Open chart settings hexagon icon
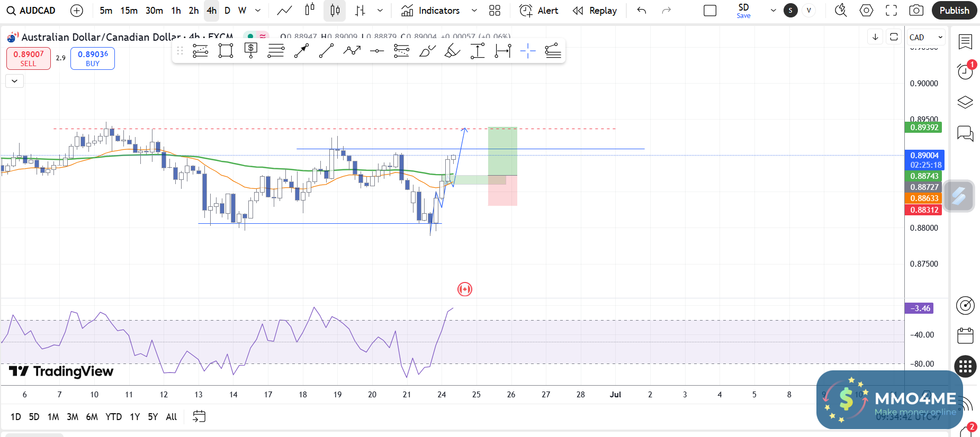 tap(866, 11)
